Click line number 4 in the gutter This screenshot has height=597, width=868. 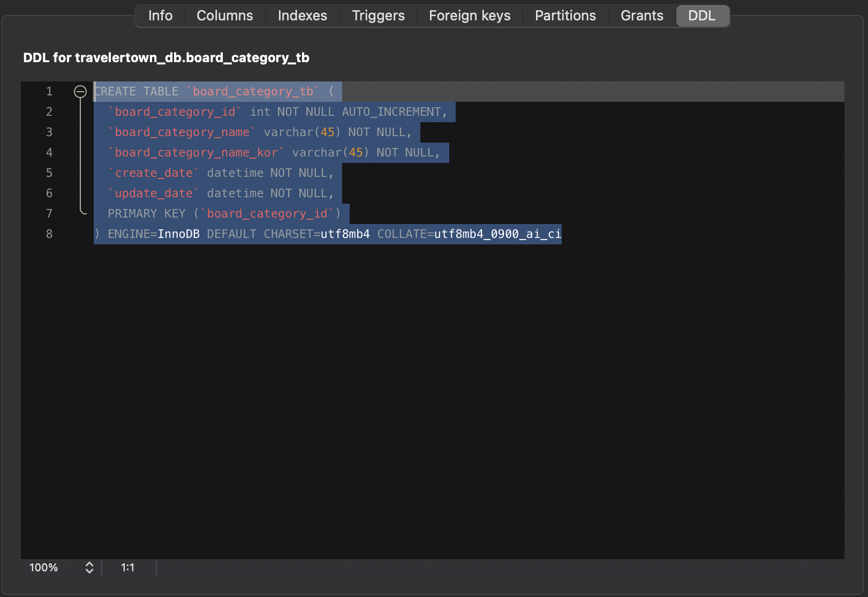[49, 152]
